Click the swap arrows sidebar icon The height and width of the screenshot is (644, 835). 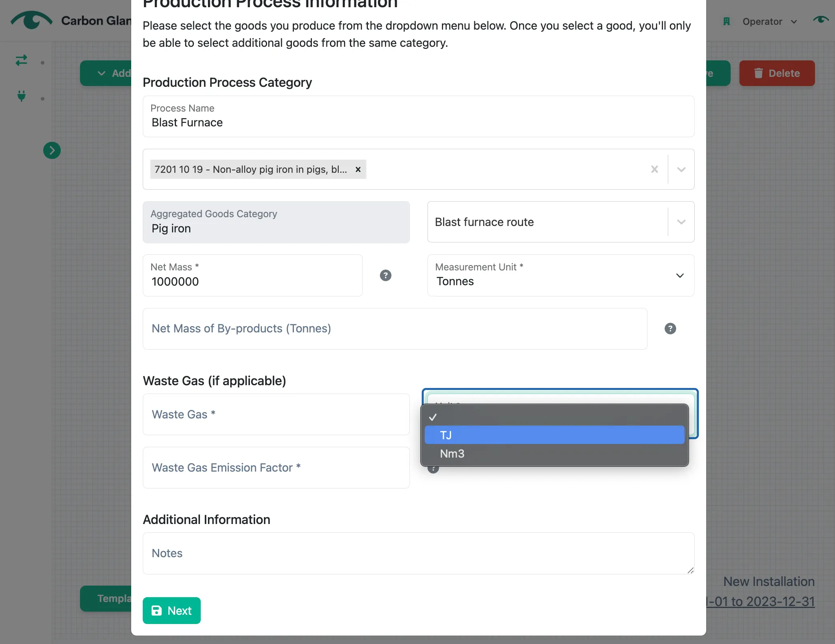(21, 60)
